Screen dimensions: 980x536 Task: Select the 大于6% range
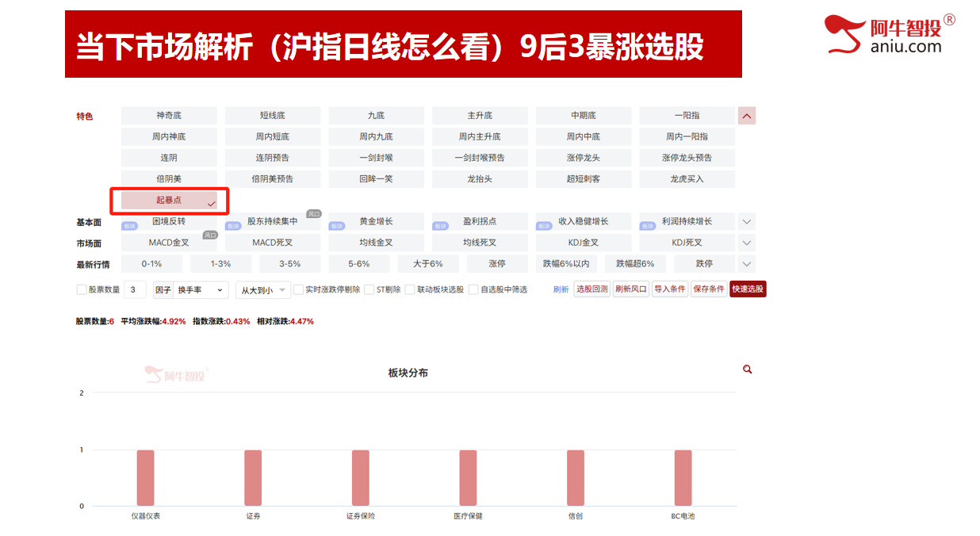pos(428,264)
